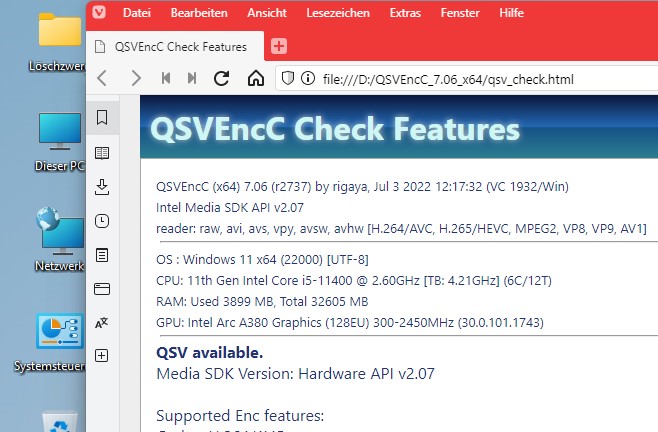Show site info icon in address bar
Viewport: 658px width, 432px height.
308,78
